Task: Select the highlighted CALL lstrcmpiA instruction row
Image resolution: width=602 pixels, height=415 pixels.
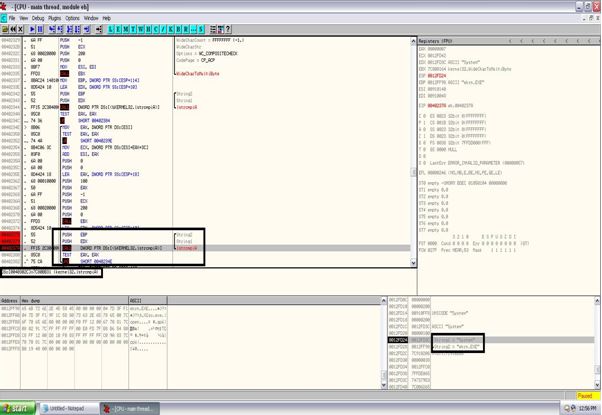Action: click(205, 248)
